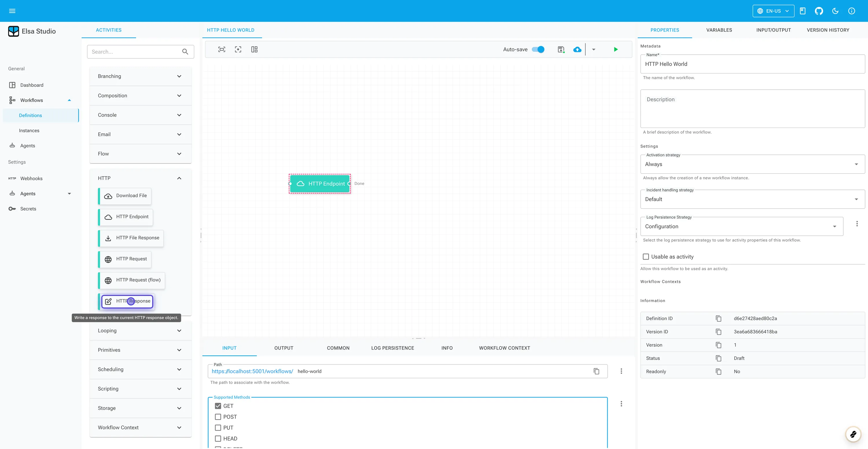
Task: Check the HEAD method checkbox
Action: pyautogui.click(x=218, y=439)
